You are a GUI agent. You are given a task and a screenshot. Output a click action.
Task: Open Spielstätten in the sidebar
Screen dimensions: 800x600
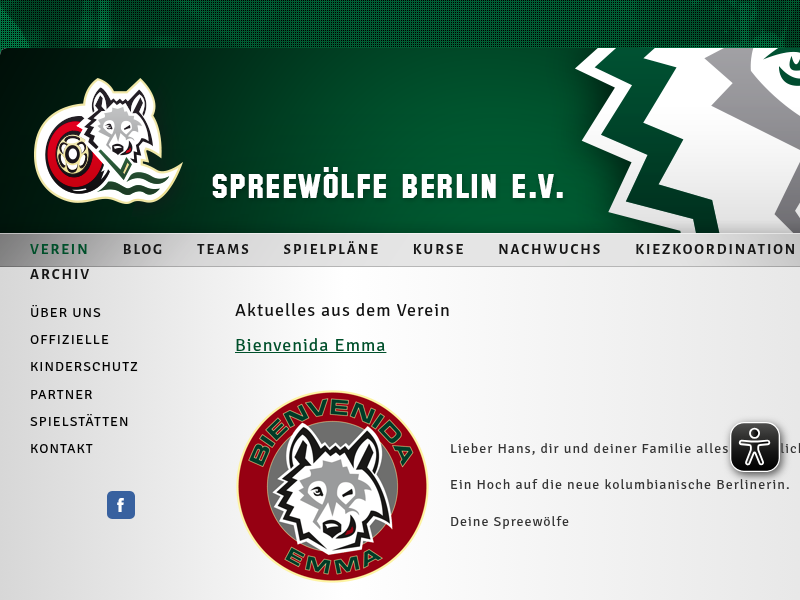(x=80, y=421)
